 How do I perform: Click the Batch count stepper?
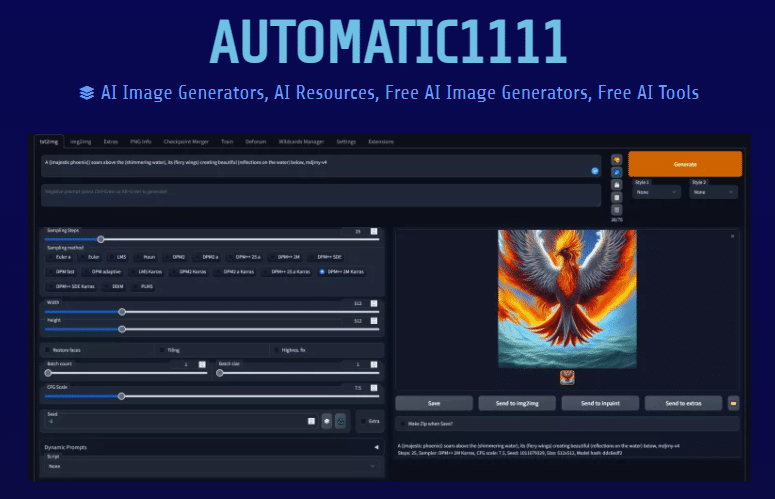coord(202,364)
